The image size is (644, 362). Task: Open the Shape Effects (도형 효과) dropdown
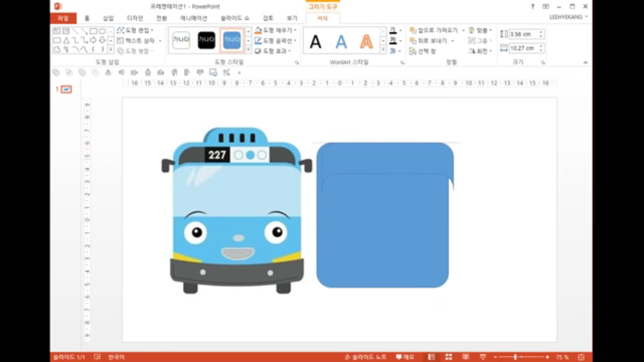(273, 51)
